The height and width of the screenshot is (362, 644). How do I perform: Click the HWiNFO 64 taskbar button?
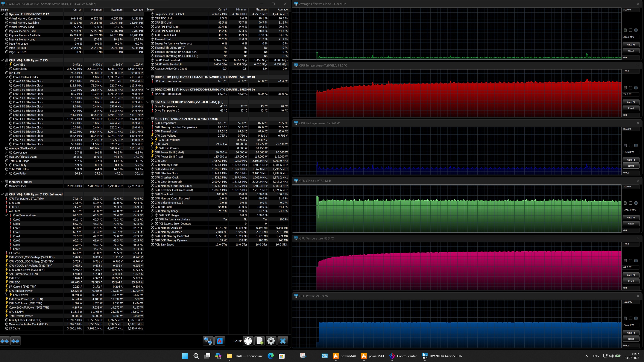(x=442, y=356)
